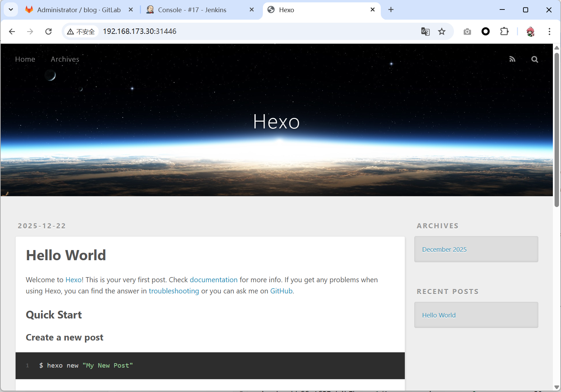Image resolution: width=561 pixels, height=392 pixels.
Task: Open the Archives navigation link
Action: [x=65, y=59]
